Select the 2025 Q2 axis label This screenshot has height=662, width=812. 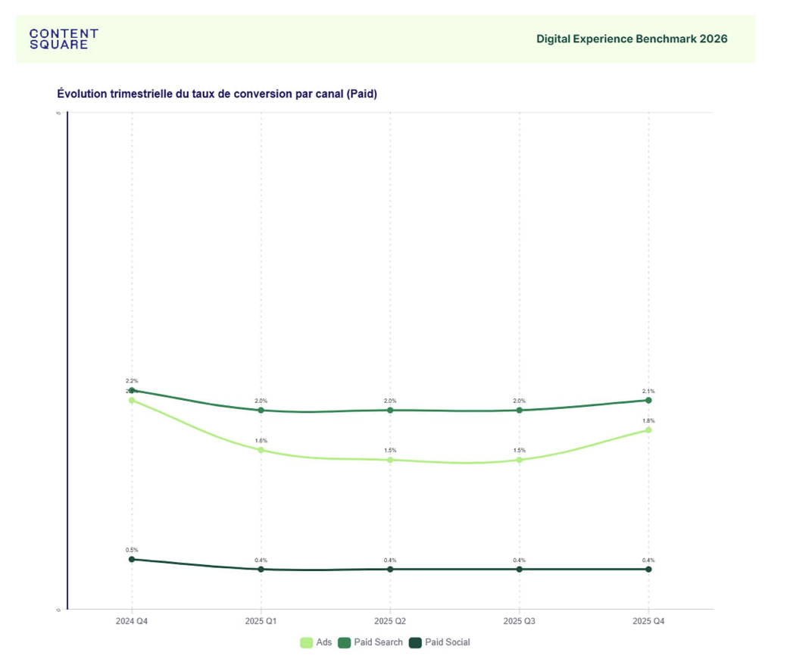pos(390,621)
